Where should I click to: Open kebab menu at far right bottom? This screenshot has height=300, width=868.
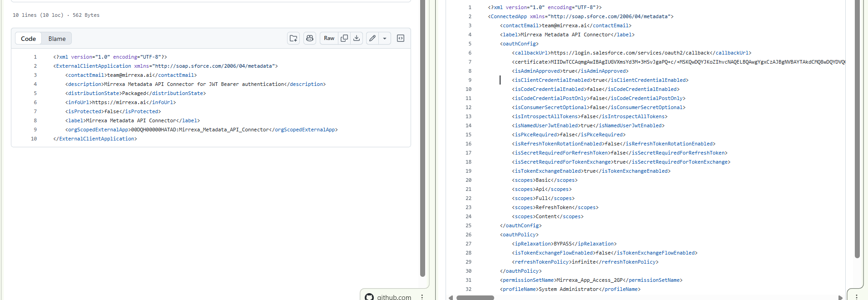[x=856, y=297]
